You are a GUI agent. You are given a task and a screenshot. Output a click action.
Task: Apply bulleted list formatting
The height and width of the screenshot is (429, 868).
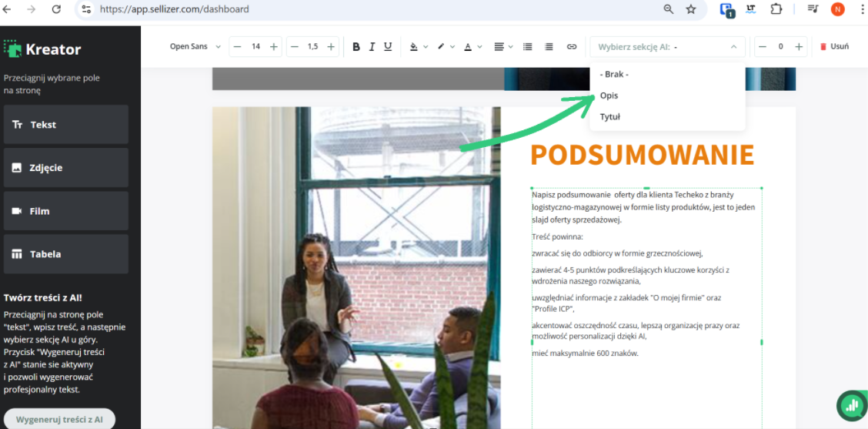click(x=527, y=47)
